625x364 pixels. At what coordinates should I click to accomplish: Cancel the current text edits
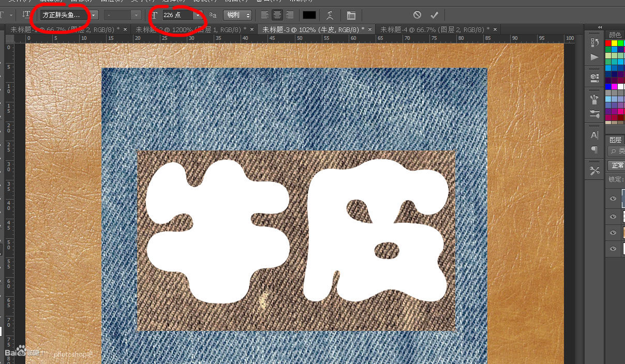(417, 15)
